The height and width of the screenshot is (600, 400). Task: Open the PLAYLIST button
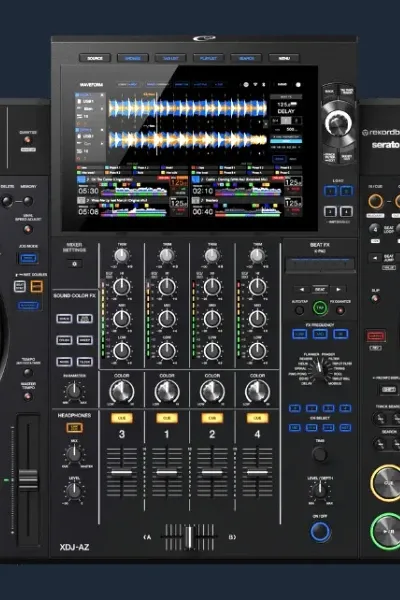click(x=208, y=58)
